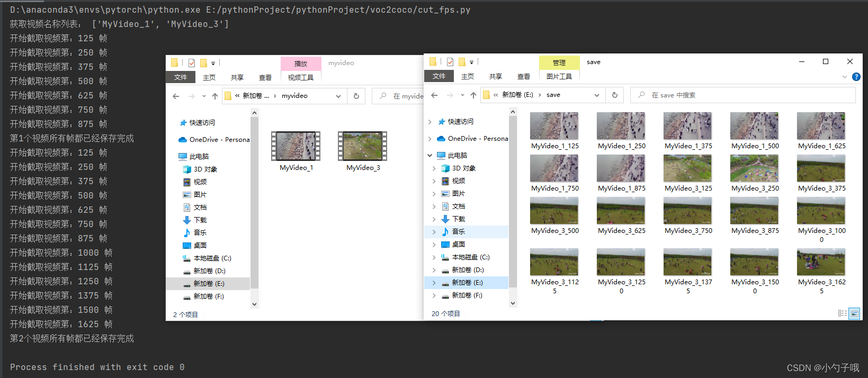
Task: Select the MyVideo_1 video file
Action: (x=296, y=151)
